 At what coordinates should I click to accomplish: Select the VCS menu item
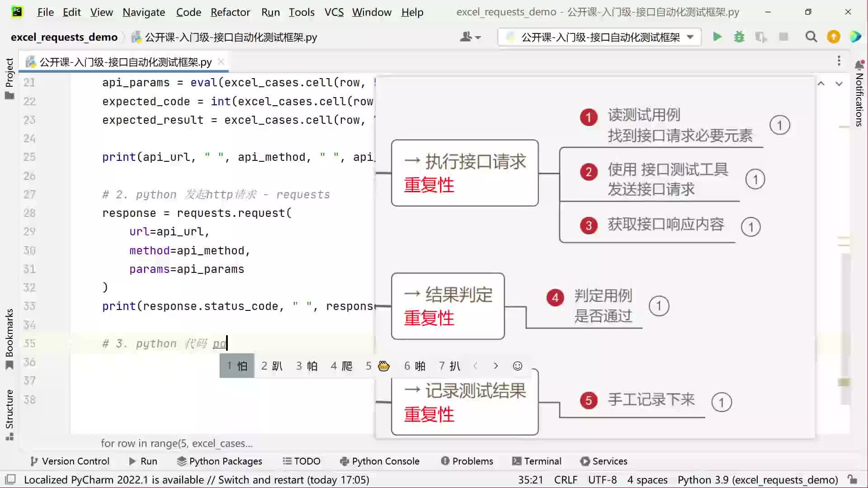[334, 12]
